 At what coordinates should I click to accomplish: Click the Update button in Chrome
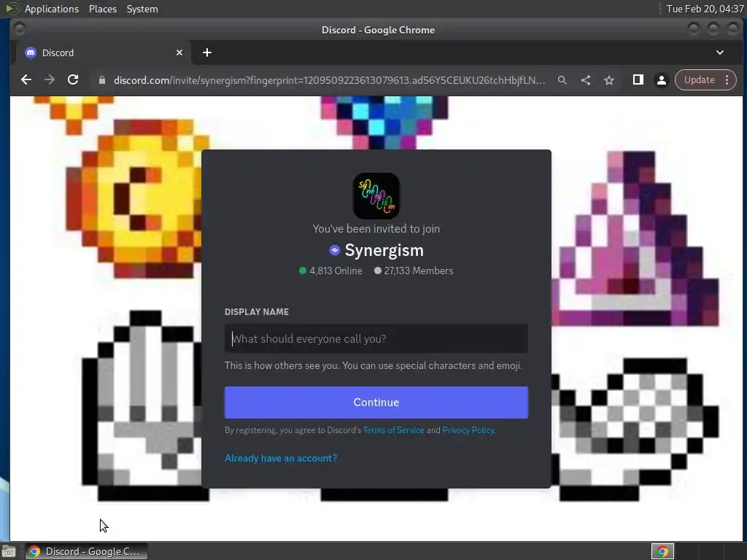tap(699, 80)
